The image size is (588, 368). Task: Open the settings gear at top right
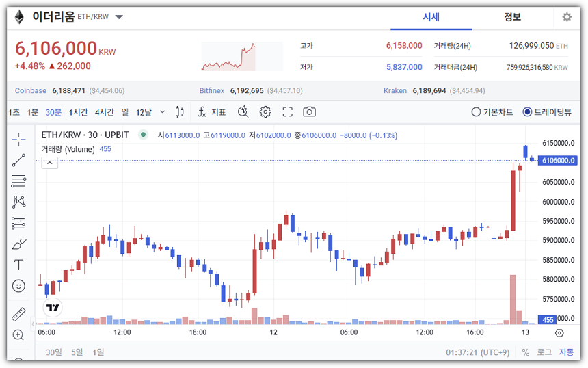pyautogui.click(x=567, y=17)
